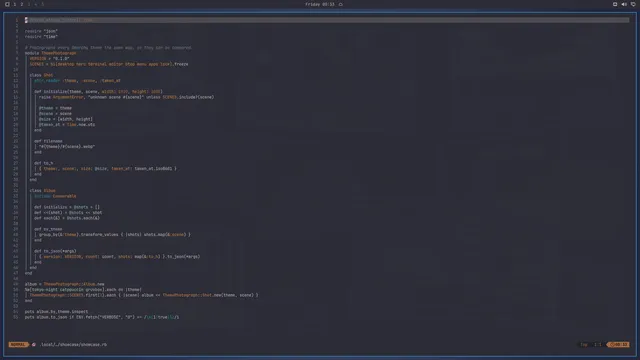
Task: Click the NORMAL mode indicator
Action: pos(18,344)
